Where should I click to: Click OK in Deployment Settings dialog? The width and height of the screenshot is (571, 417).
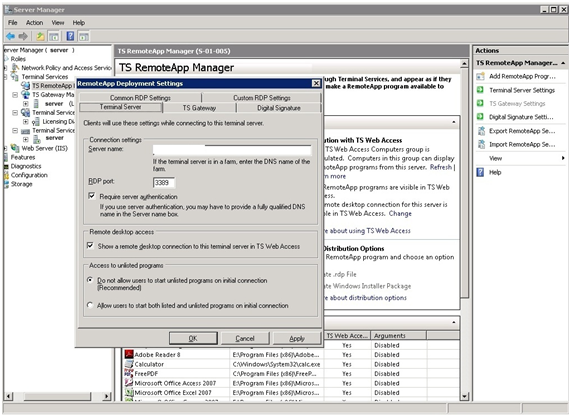[193, 338]
